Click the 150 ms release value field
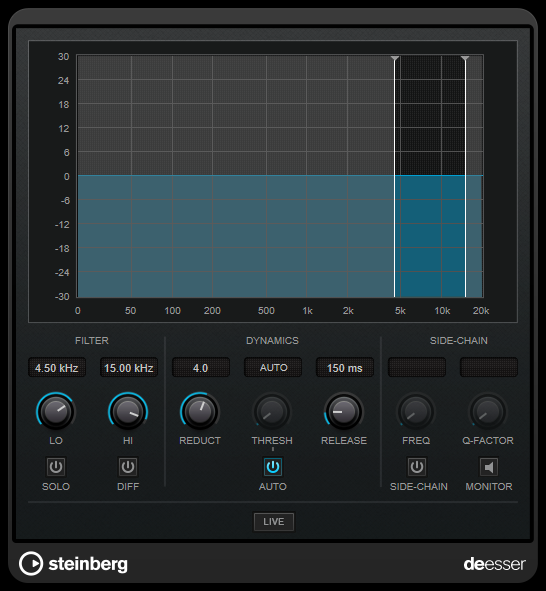 coord(345,367)
